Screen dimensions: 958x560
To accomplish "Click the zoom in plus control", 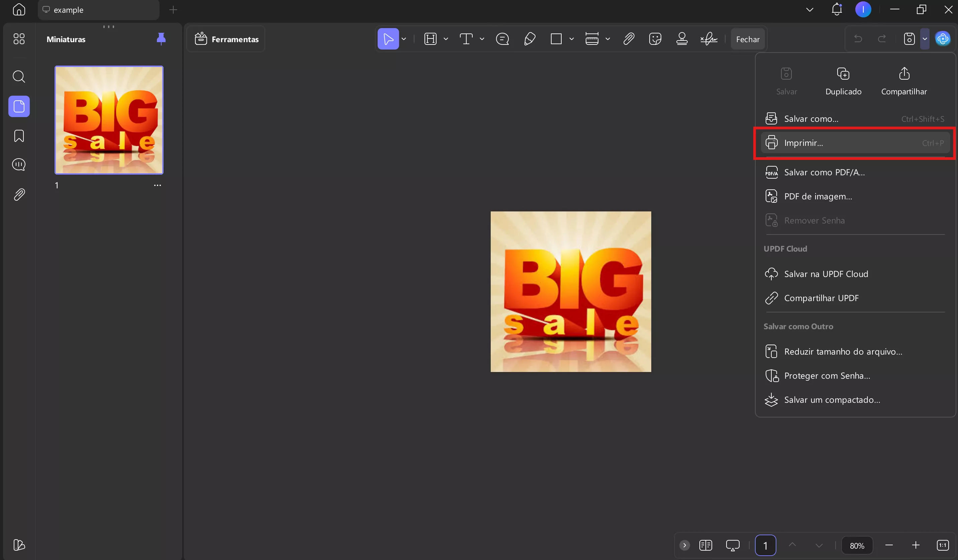I will (x=916, y=545).
